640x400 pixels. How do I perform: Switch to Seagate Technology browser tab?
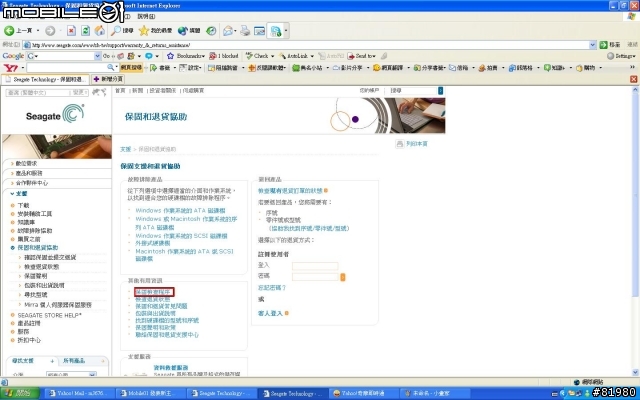point(45,79)
